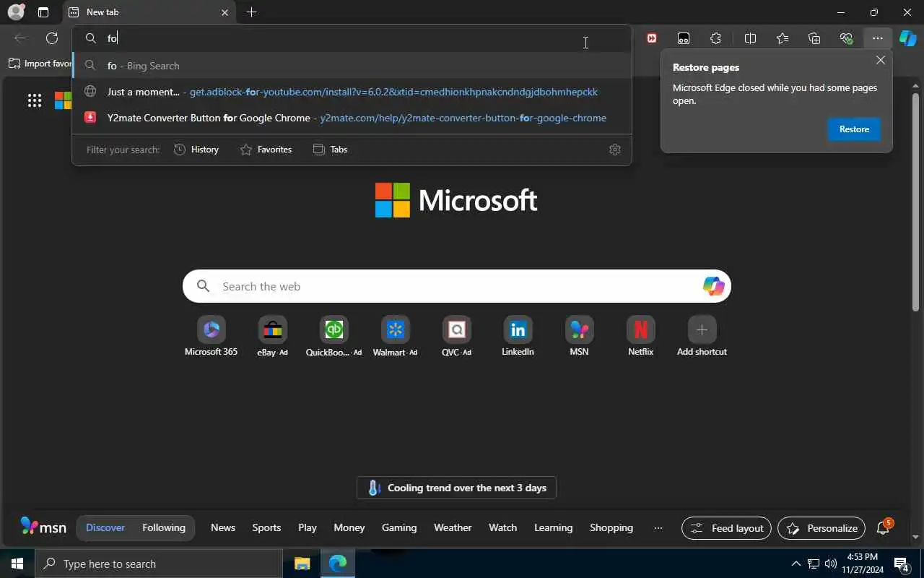
Task: Open a new tab with plus button
Action: click(x=251, y=12)
